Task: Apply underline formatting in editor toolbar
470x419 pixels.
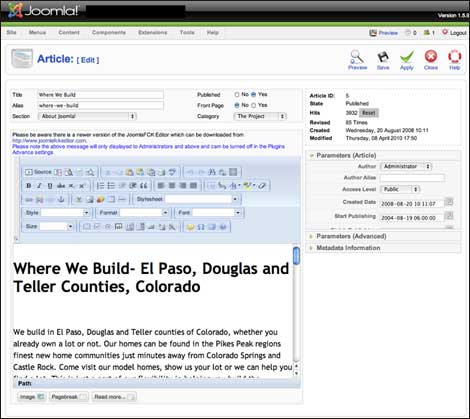Action: click(x=50, y=186)
